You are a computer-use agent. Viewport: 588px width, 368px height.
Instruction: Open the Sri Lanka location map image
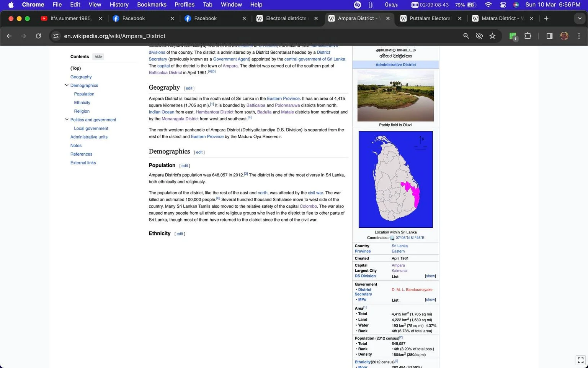[x=395, y=179]
